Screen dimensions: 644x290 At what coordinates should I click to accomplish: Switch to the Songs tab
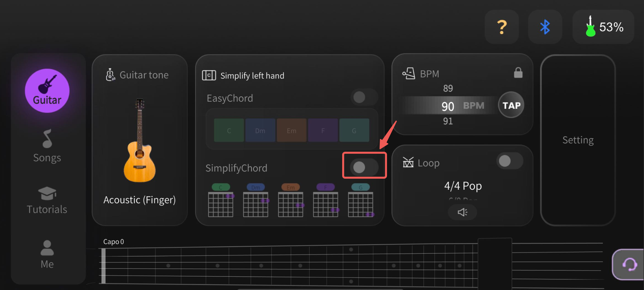(47, 146)
